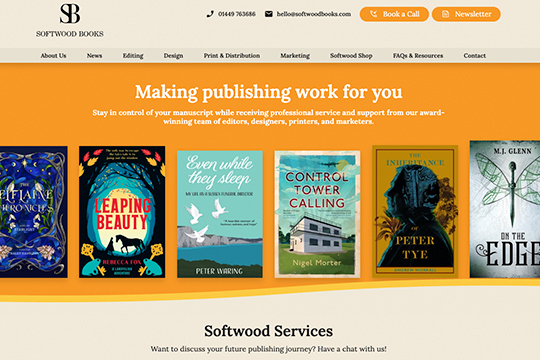Click the phone handset icon
This screenshot has width=540, height=360.
pyautogui.click(x=210, y=14)
